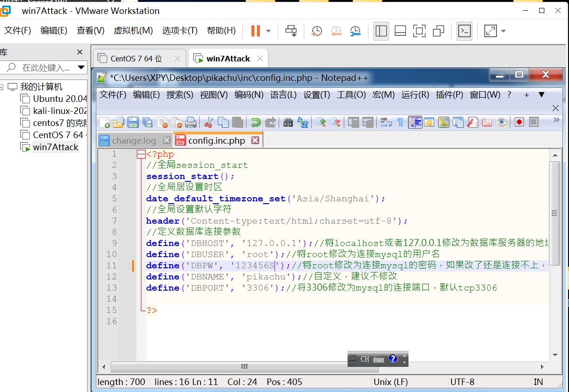Screen dimensions: 569x392
Task: Start macro recording with red dot icon
Action: [x=519, y=122]
